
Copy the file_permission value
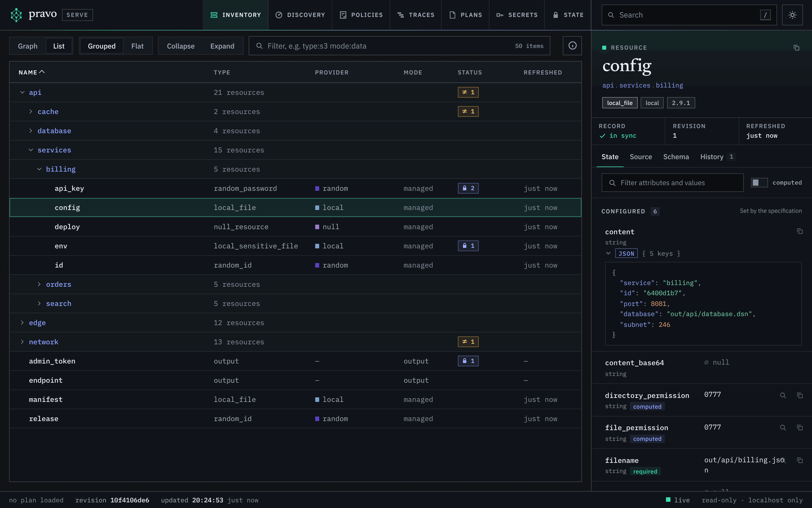click(x=800, y=428)
